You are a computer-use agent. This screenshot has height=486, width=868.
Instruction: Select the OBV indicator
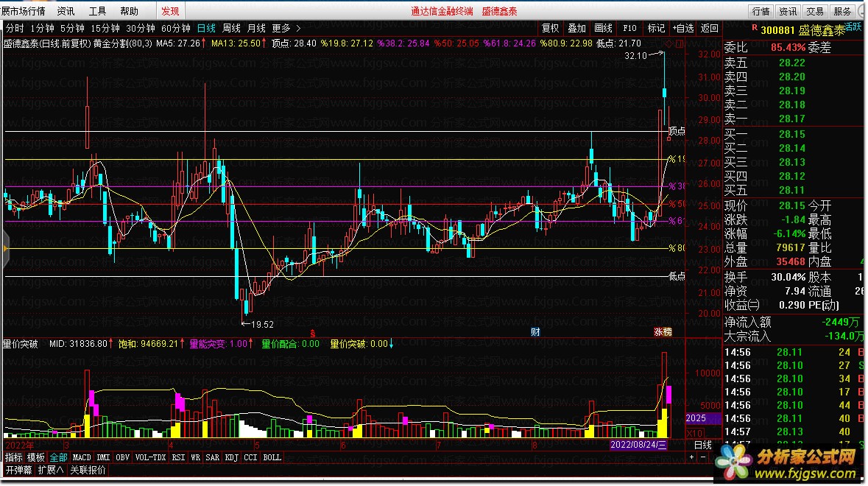[x=122, y=458]
